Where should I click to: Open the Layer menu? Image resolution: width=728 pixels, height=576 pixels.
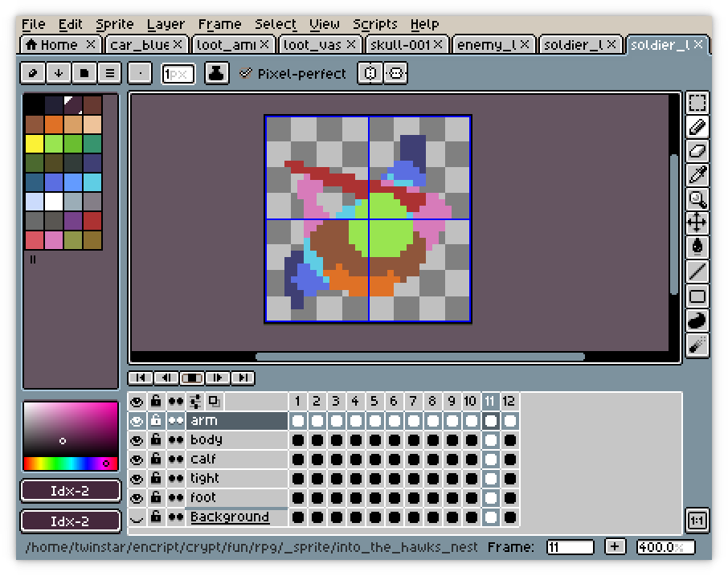point(166,24)
